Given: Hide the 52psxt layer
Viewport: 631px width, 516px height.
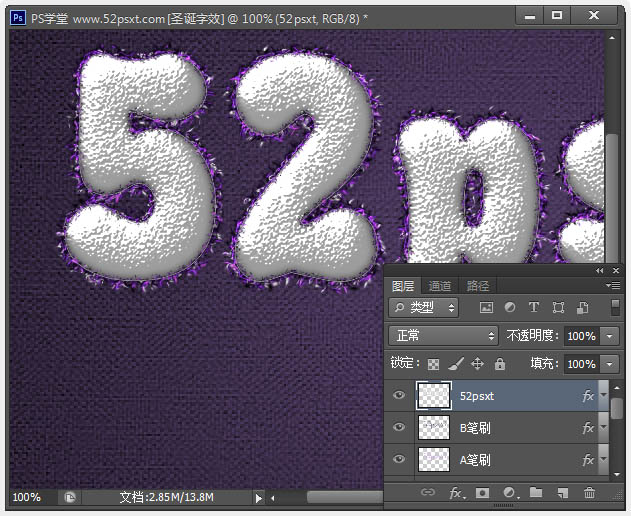Looking at the screenshot, I should [399, 396].
